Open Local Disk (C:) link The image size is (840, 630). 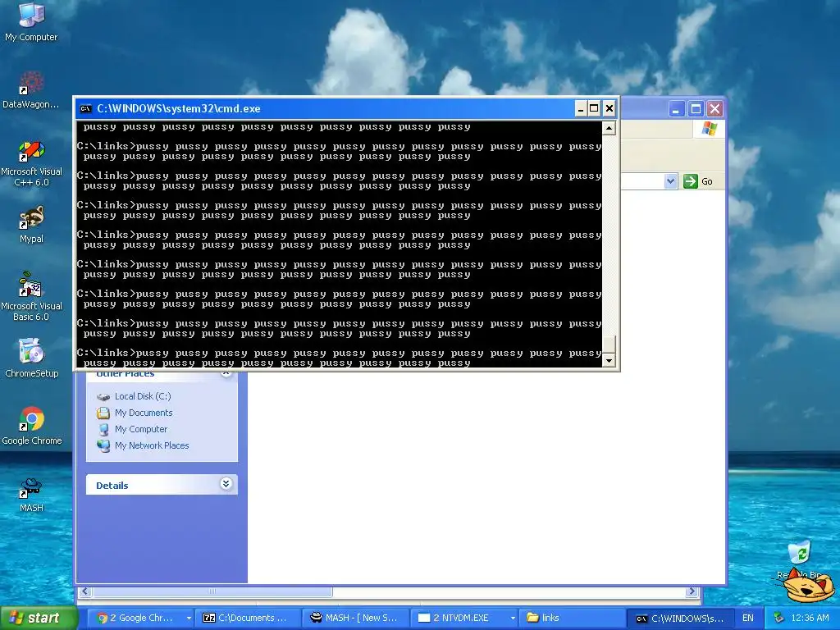(143, 396)
